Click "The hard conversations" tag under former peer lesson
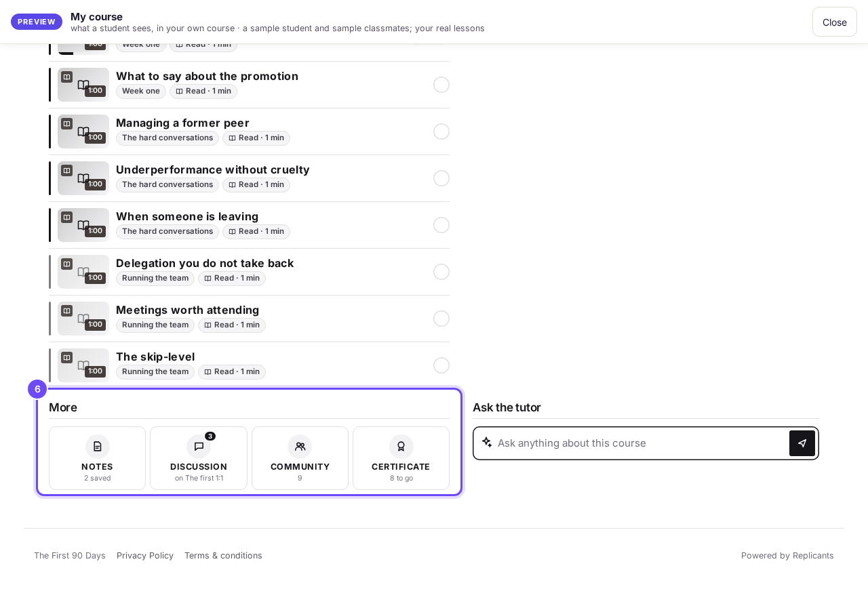 167,138
